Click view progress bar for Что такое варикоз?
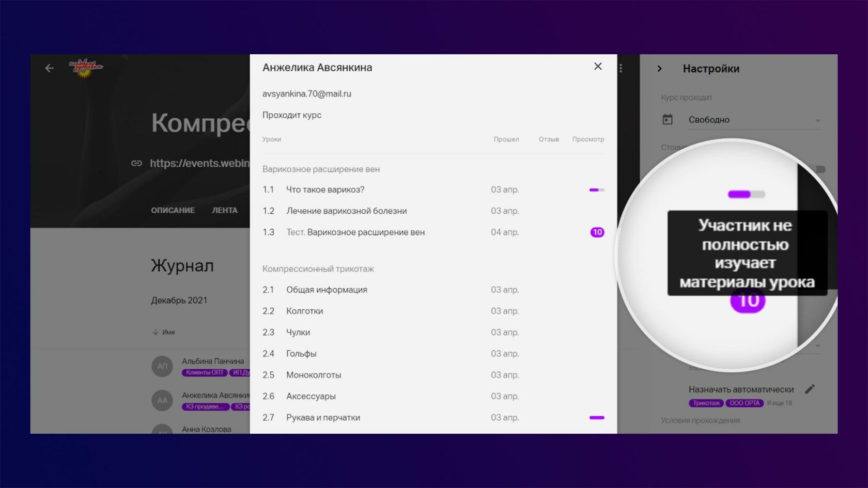 click(596, 190)
